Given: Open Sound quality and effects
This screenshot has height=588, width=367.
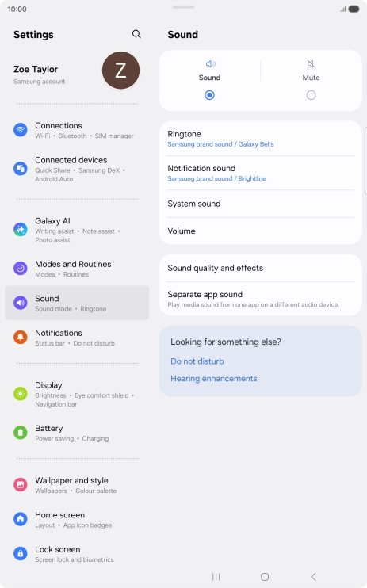Looking at the screenshot, I should (x=261, y=268).
